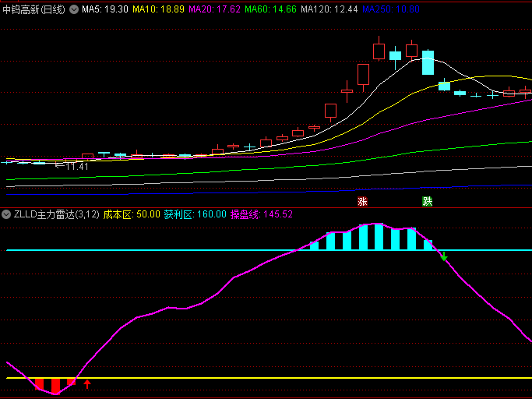The height and width of the screenshot is (399, 532).
Task: Click the green down arrow sell signal
Action: click(x=444, y=256)
